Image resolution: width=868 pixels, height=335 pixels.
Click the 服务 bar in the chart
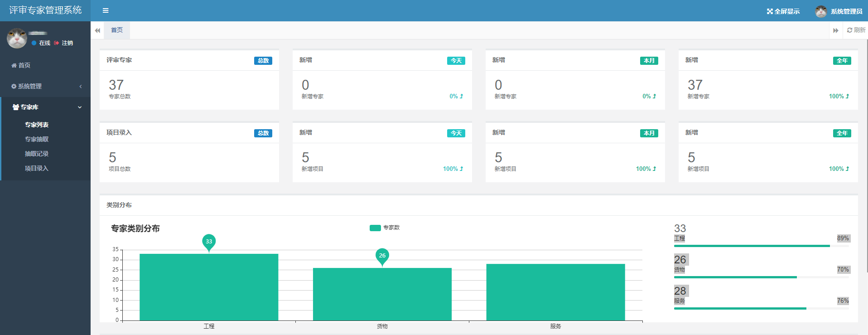point(555,292)
